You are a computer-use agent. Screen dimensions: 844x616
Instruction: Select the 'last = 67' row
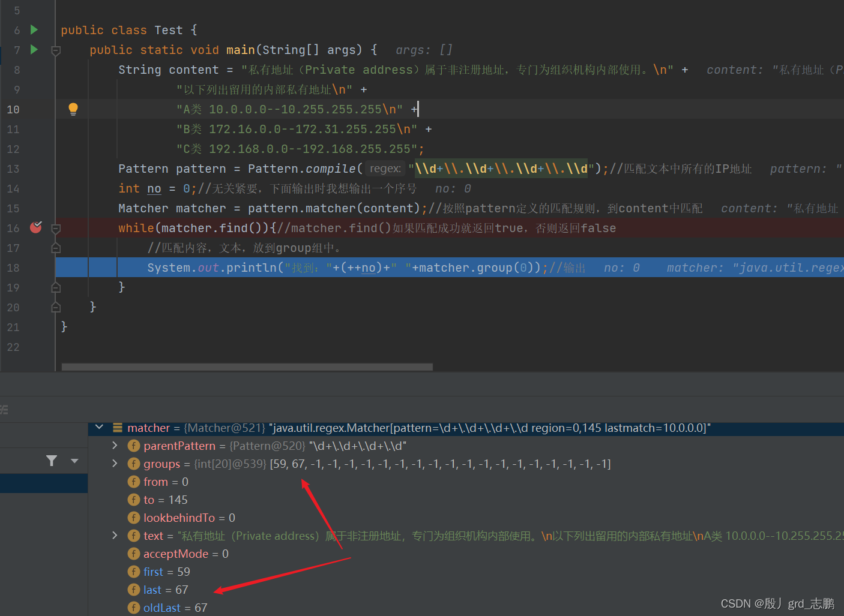coord(466,590)
